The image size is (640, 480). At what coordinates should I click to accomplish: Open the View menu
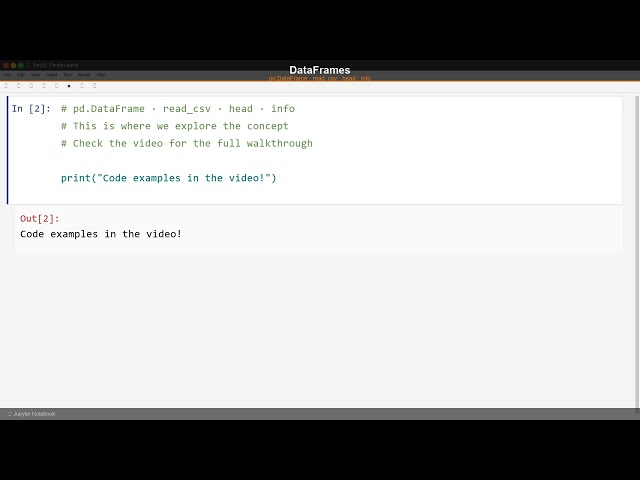click(36, 75)
